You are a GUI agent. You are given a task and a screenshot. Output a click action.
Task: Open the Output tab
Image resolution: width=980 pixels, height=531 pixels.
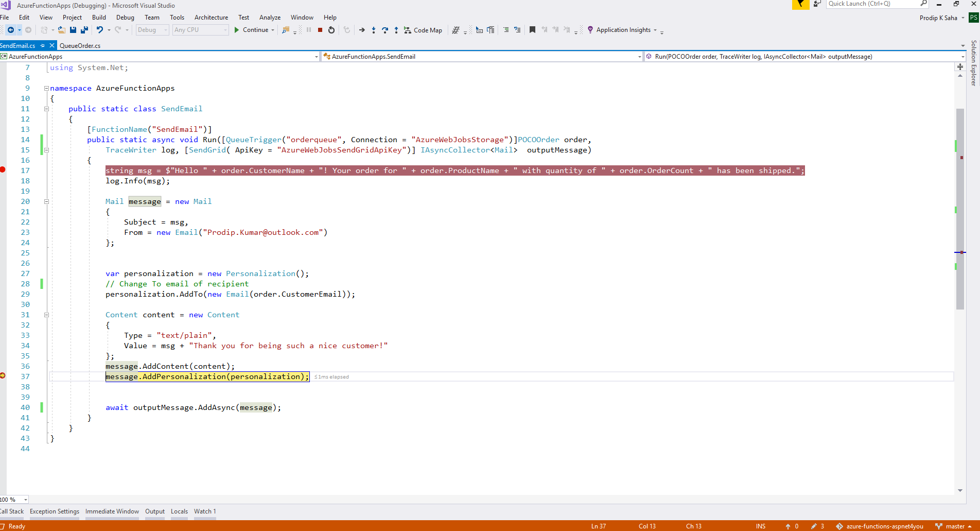[155, 511]
